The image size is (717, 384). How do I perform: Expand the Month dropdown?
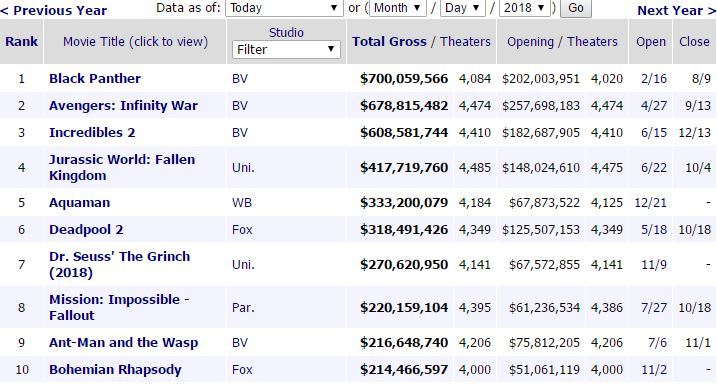[396, 8]
